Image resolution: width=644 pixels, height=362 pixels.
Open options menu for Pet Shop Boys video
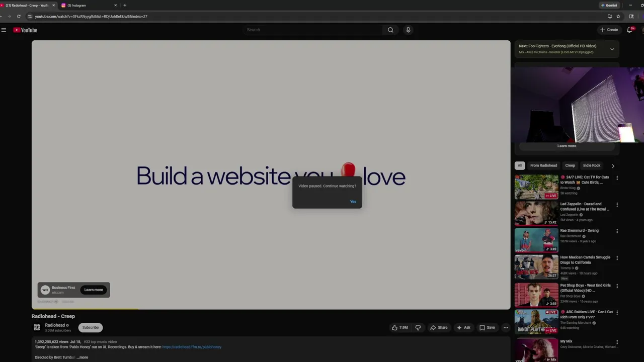pyautogui.click(x=617, y=286)
